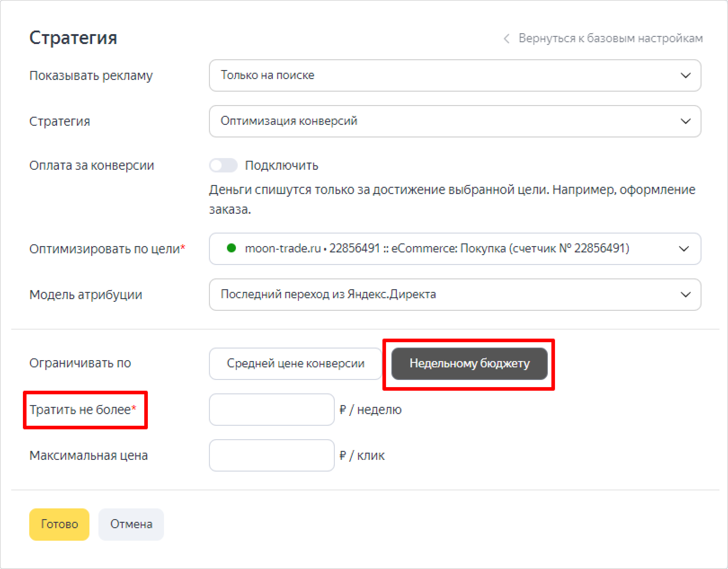Click the "Тратить не более" field label
This screenshot has height=569, width=728.
(80, 409)
